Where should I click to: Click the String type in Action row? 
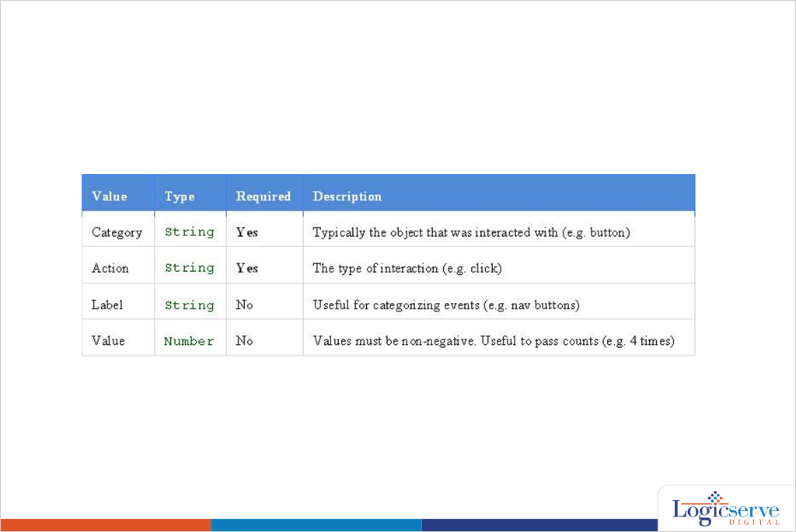point(190,268)
